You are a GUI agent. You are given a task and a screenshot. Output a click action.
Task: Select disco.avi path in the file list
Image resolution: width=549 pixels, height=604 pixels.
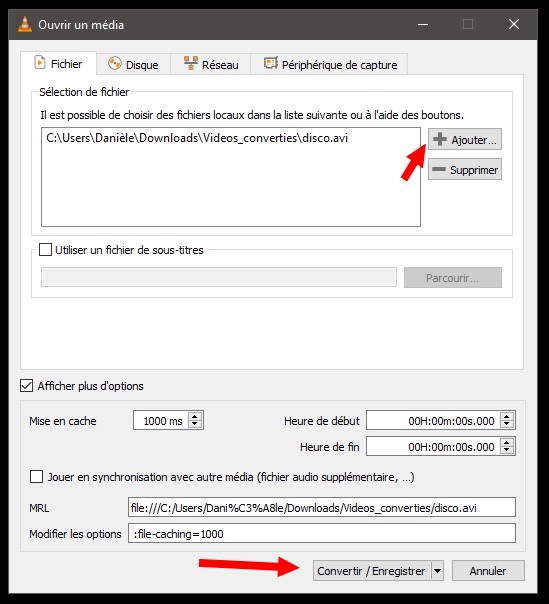pos(197,138)
